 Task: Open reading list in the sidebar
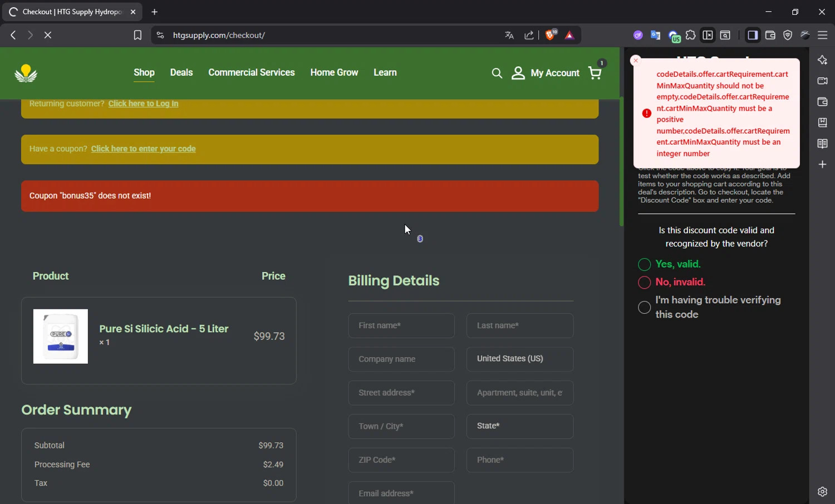click(822, 144)
